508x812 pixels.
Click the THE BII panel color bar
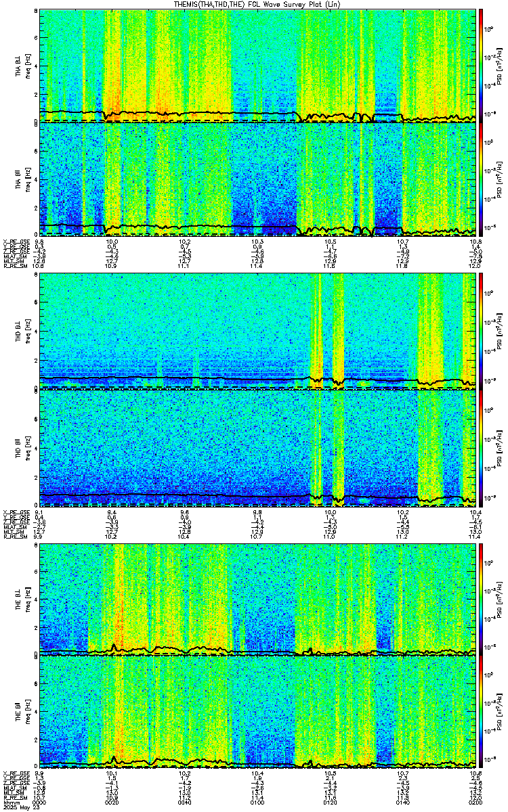click(482, 713)
